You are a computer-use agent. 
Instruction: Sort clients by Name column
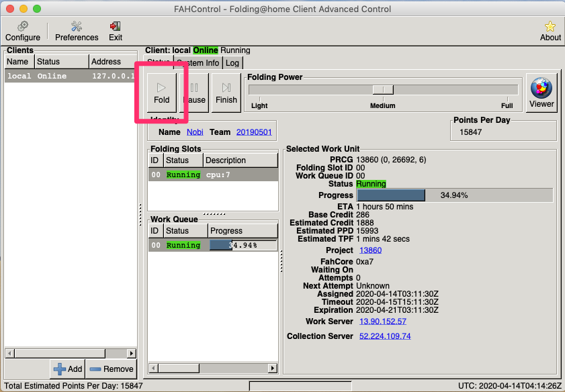pos(19,62)
